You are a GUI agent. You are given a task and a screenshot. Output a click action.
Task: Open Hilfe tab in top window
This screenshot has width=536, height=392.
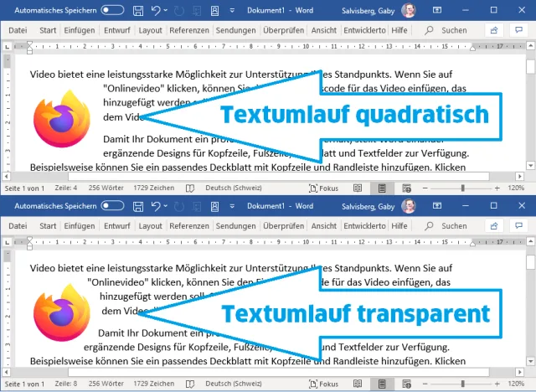[399, 30]
